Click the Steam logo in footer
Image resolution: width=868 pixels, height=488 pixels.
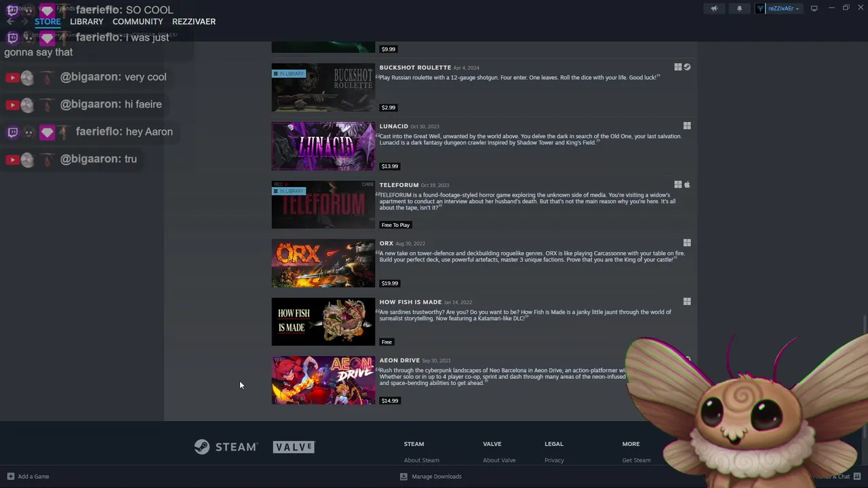click(225, 447)
